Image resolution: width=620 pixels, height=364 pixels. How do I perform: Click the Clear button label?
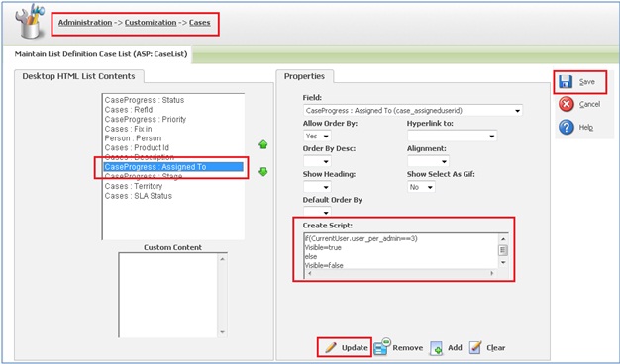[x=496, y=348]
